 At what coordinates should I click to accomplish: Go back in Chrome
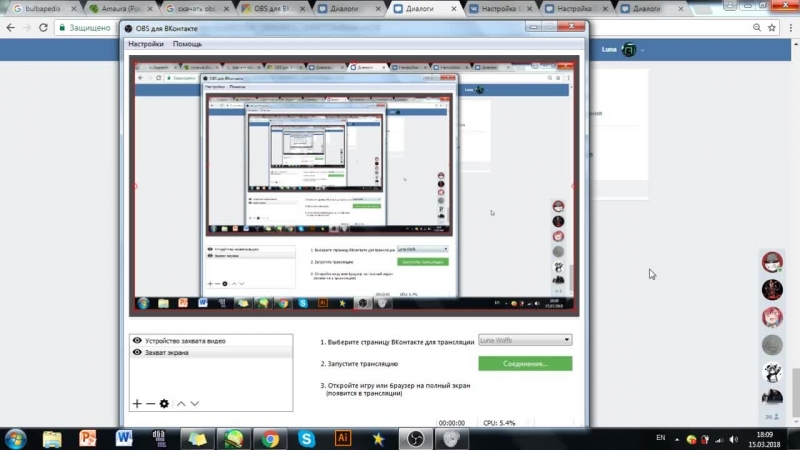pyautogui.click(x=11, y=28)
